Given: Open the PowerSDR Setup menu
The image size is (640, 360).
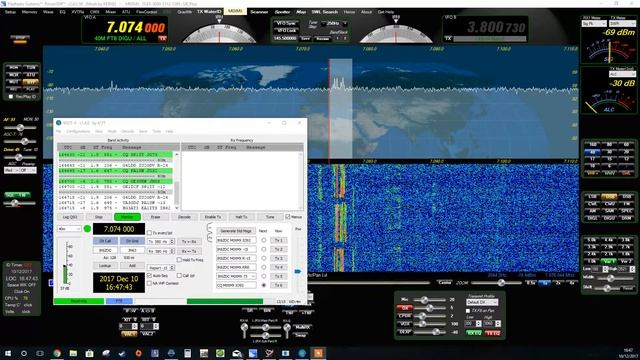Looking at the screenshot, I should click(10, 12).
